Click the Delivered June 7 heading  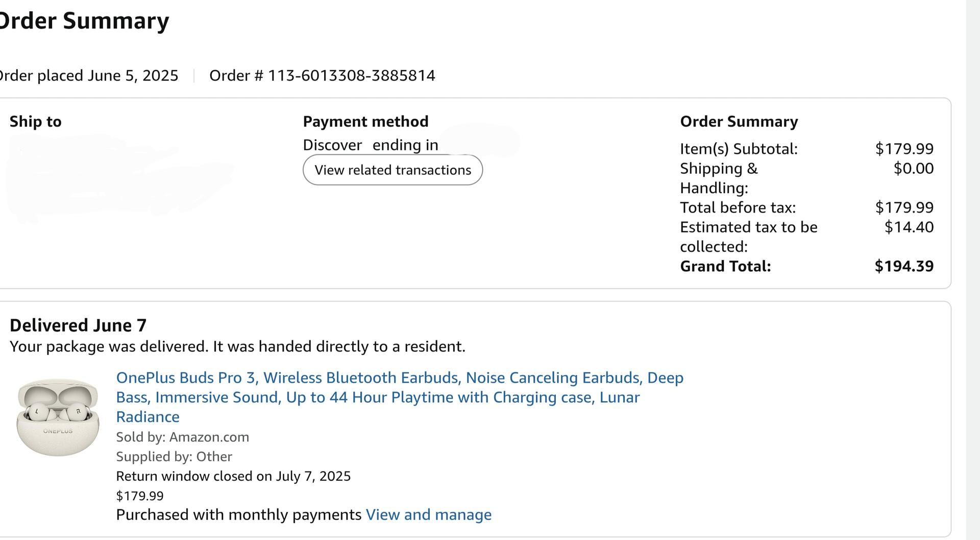[78, 325]
